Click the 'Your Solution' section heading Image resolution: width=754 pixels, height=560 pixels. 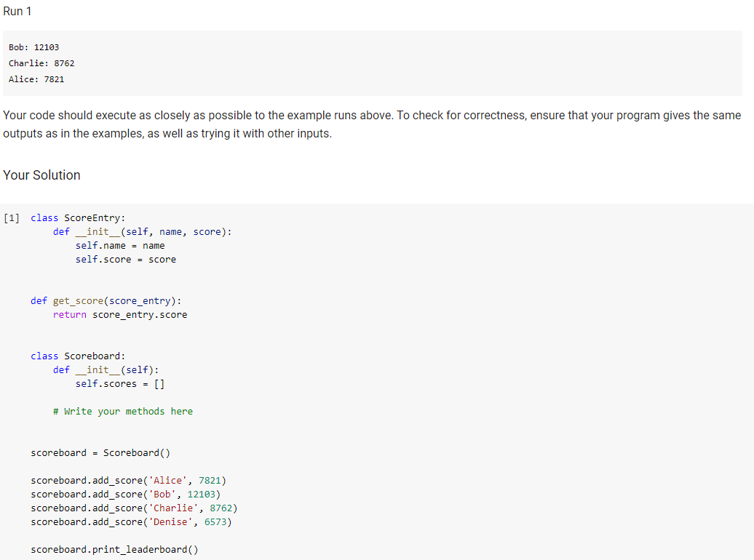click(x=41, y=175)
